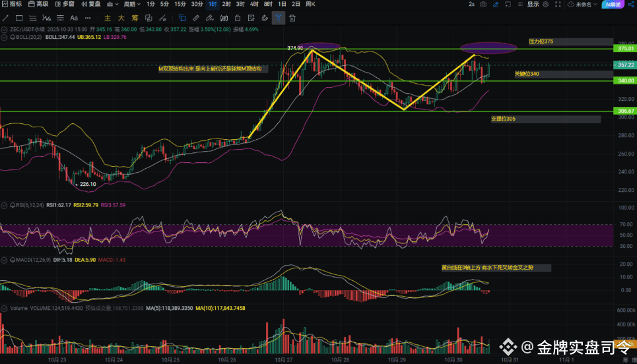The height and width of the screenshot is (364, 637).
Task: Toggle the 主 main force indicator
Action: click(107, 18)
